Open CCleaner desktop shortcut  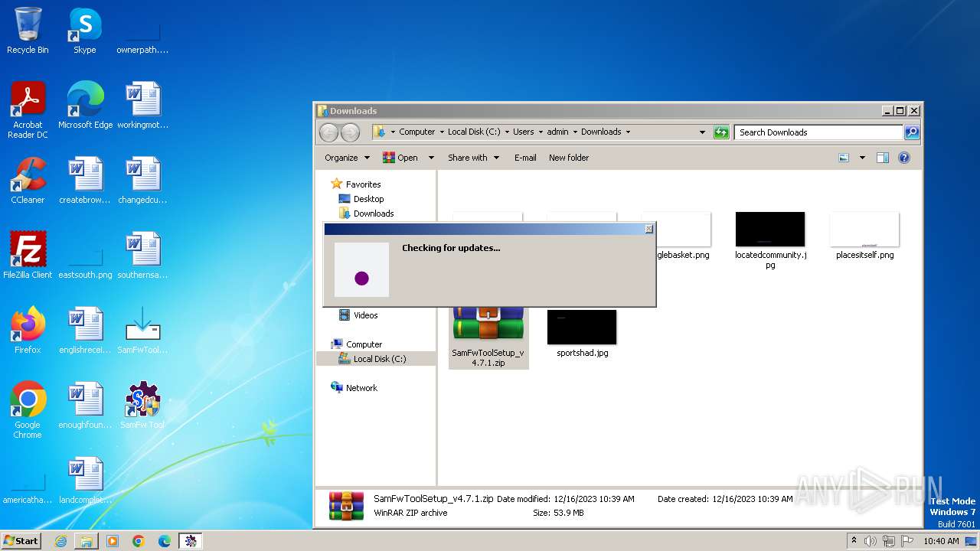pyautogui.click(x=28, y=180)
